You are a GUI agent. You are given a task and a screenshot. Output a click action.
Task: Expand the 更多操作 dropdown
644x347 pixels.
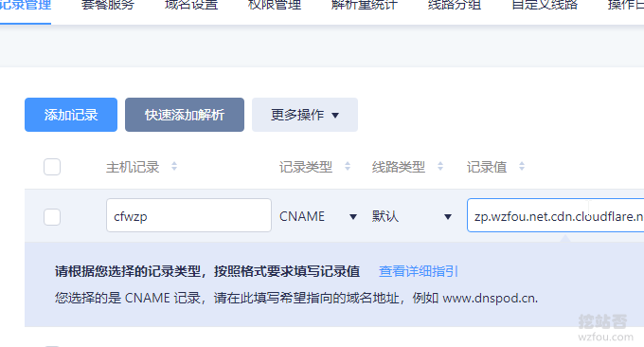coord(305,115)
